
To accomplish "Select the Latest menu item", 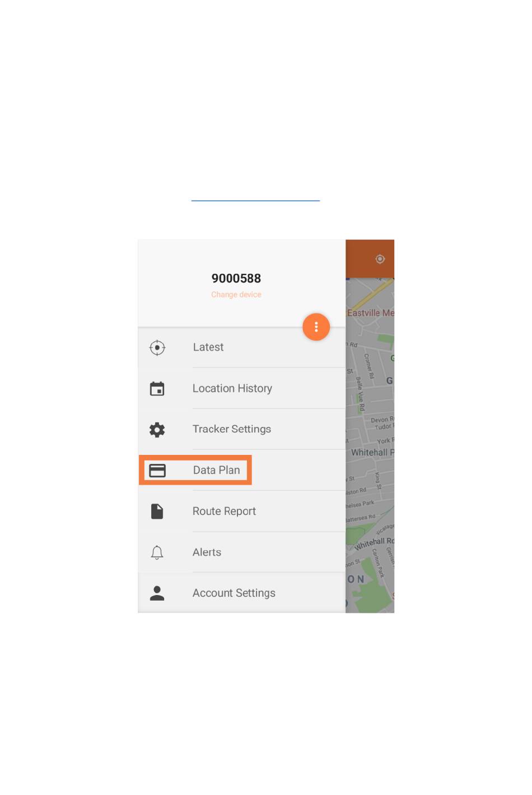I will click(x=242, y=347).
